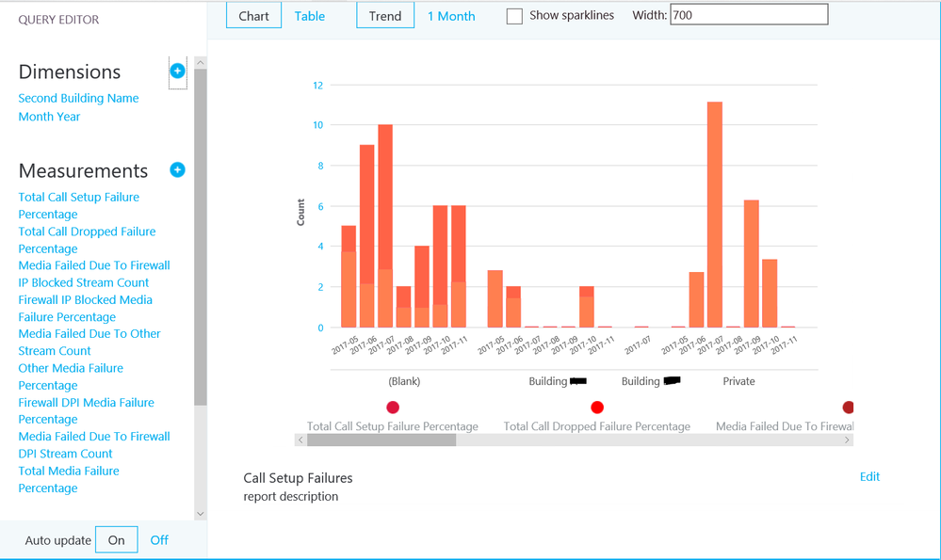
Task: Open Media Failed Due To Firewall IP Blocked Stream Count
Action: click(93, 274)
